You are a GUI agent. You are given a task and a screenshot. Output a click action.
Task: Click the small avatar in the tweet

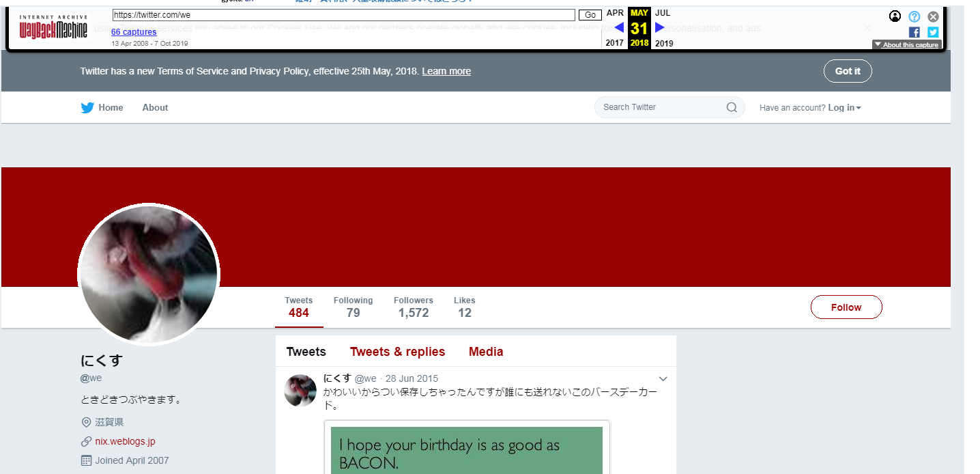pyautogui.click(x=300, y=390)
